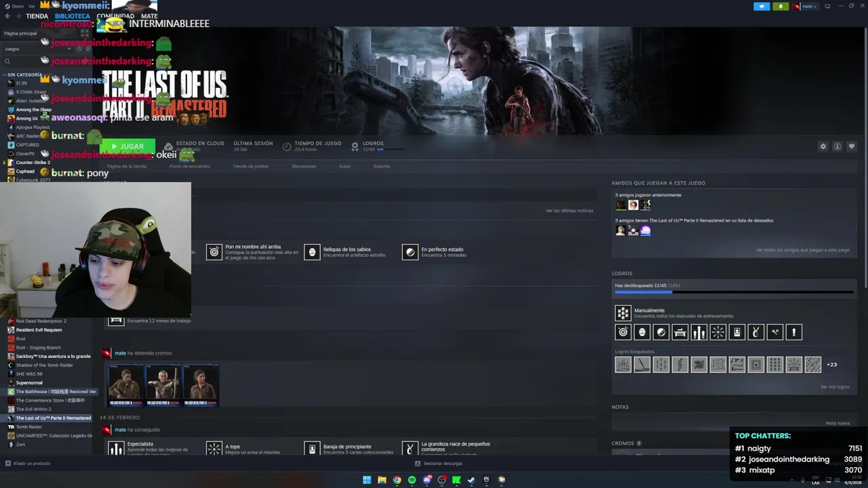Click the 'Pon mi nombre ahí arriba' achievement icon
The height and width of the screenshot is (488, 868).
pyautogui.click(x=214, y=252)
